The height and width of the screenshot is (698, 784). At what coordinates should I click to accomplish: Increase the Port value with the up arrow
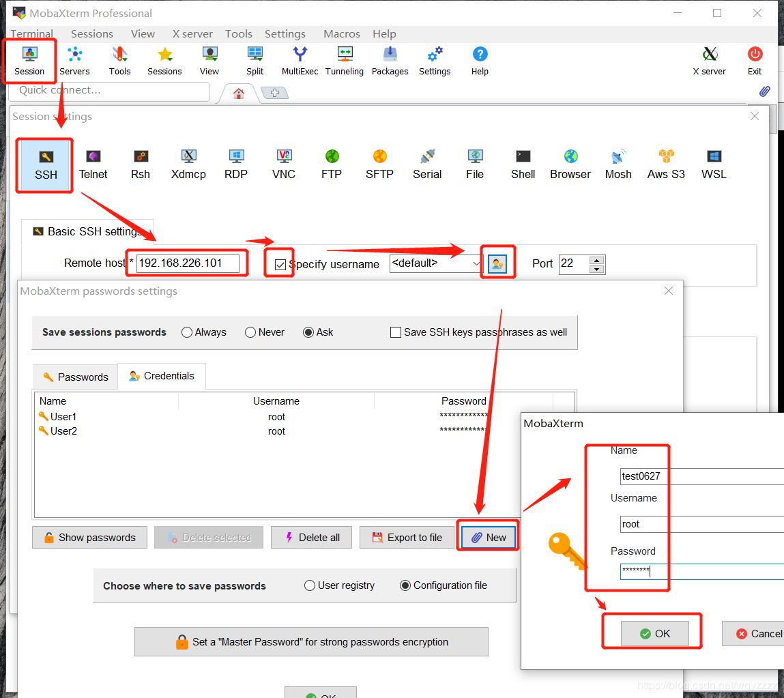pos(597,260)
